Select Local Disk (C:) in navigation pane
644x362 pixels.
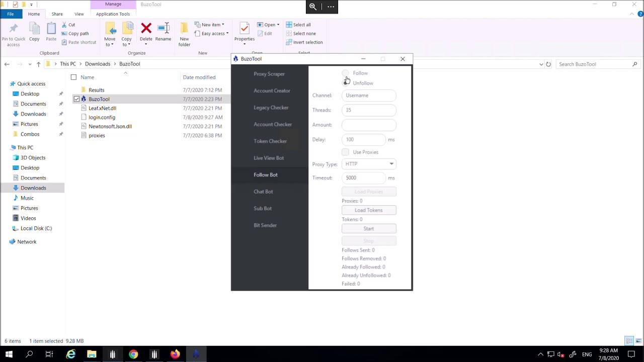click(x=36, y=228)
